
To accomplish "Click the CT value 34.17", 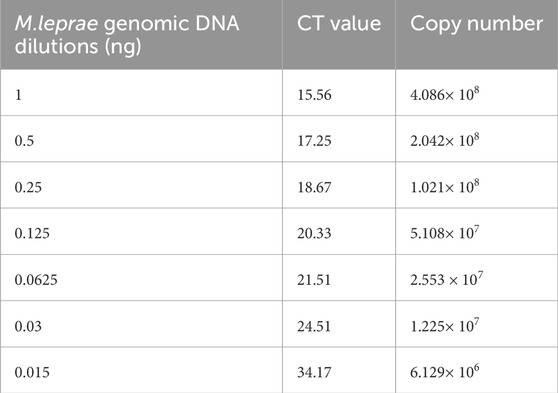I will click(315, 373).
